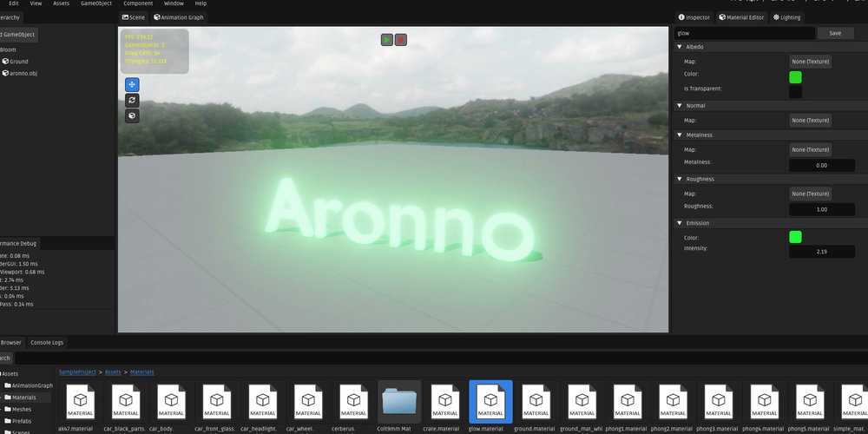Save the glow material
Viewport: 868px width, 434px height.
coord(835,33)
